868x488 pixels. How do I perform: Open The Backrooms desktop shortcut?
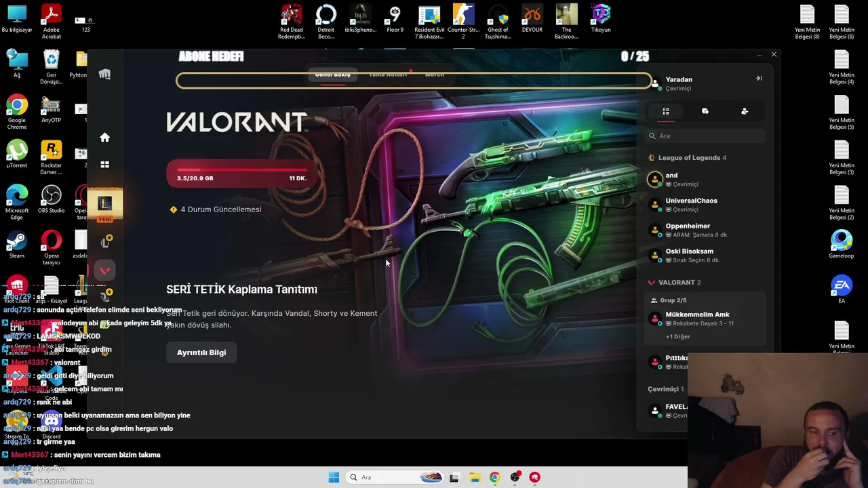tap(566, 22)
